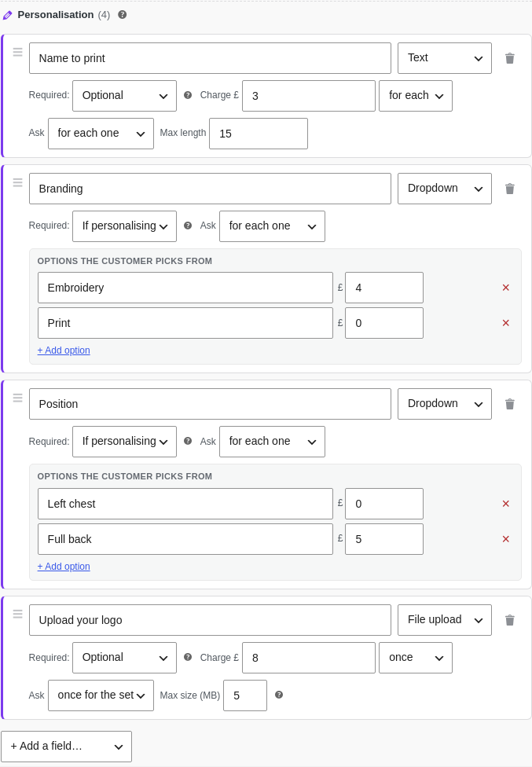Edit the Embroidery price £ 4 input
Image resolution: width=532 pixels, height=767 pixels.
click(x=383, y=288)
